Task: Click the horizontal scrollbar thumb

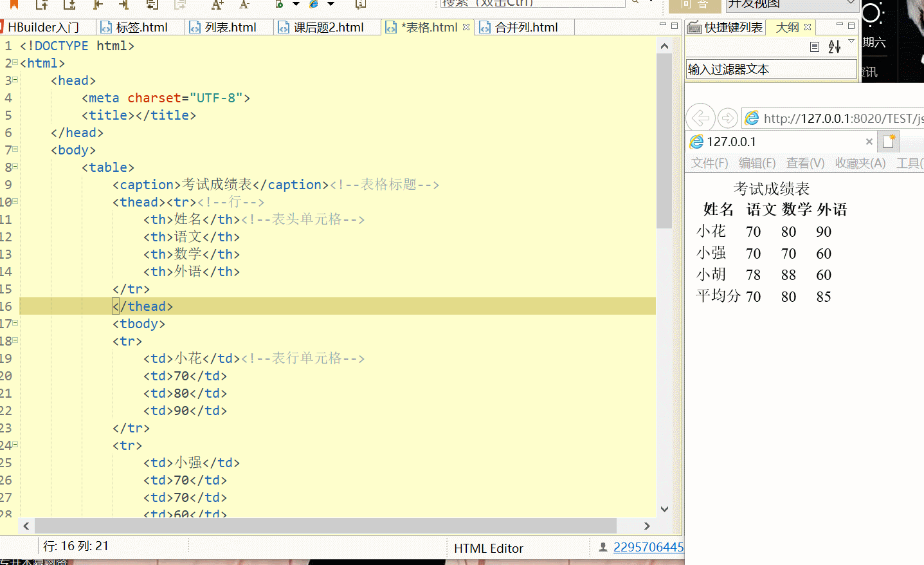Action: pyautogui.click(x=325, y=526)
